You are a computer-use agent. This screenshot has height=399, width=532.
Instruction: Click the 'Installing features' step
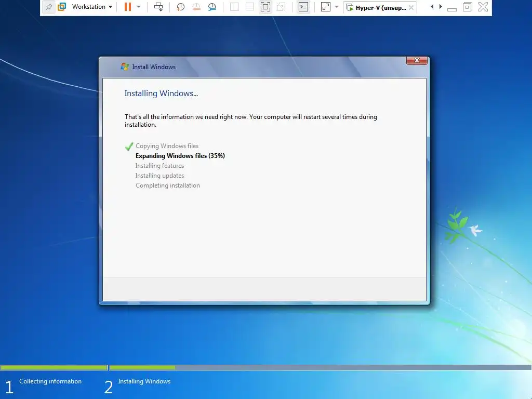pyautogui.click(x=159, y=166)
